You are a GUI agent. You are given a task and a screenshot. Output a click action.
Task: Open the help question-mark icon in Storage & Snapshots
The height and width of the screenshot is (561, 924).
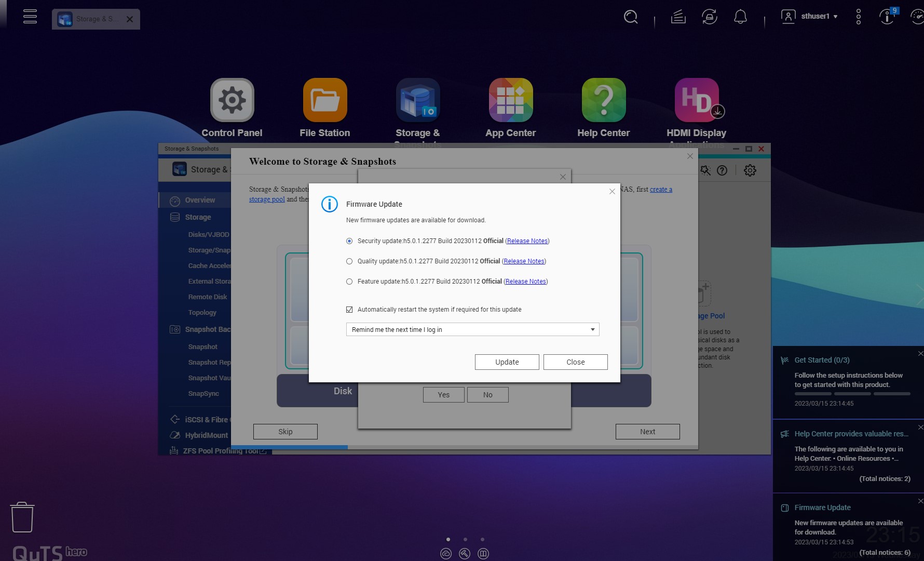coord(722,170)
